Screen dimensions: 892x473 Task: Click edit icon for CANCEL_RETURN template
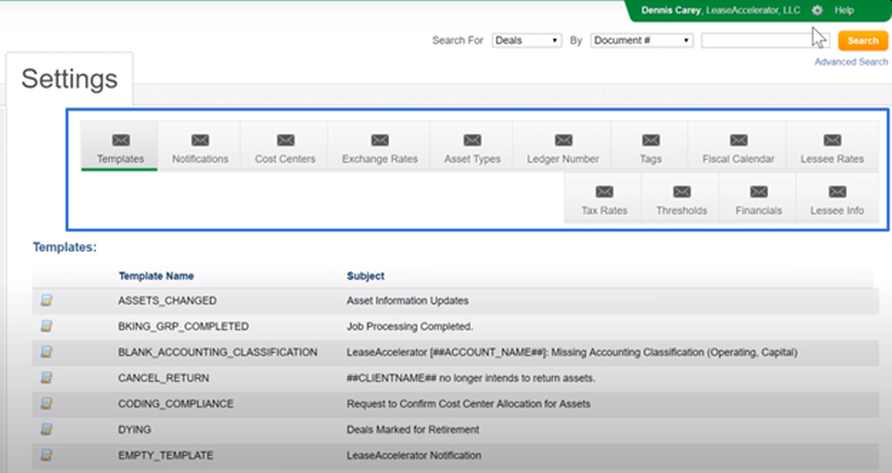pyautogui.click(x=47, y=378)
